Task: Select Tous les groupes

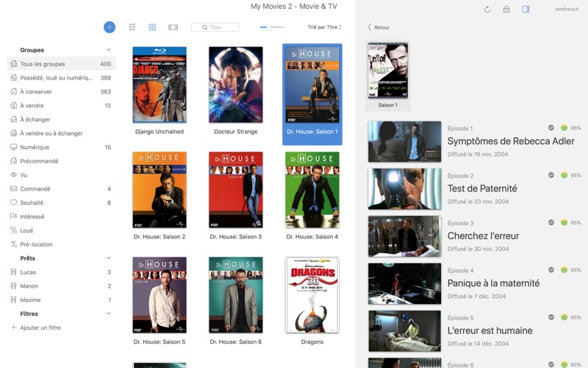Action: tap(61, 64)
